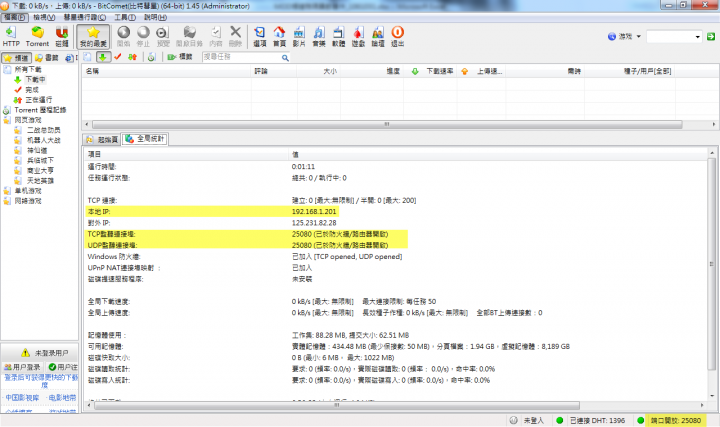Click the 軟體 software toolbar icon
Screen dimensions: 720x427
pos(338,36)
